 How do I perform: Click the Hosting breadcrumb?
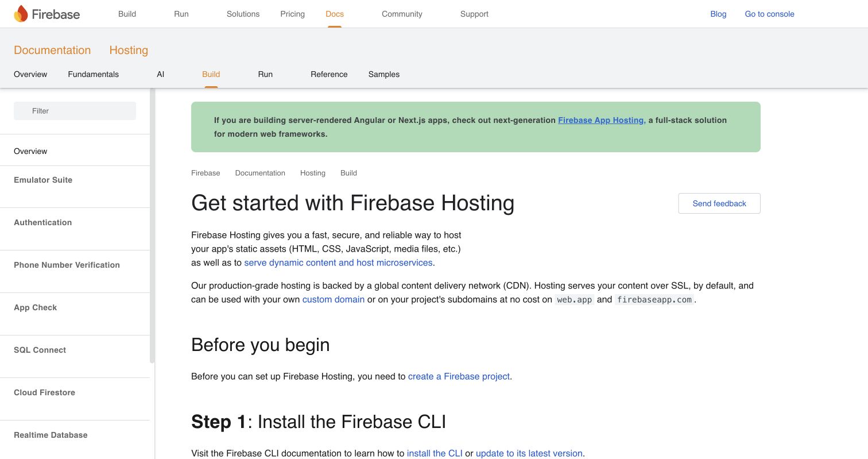tap(313, 173)
